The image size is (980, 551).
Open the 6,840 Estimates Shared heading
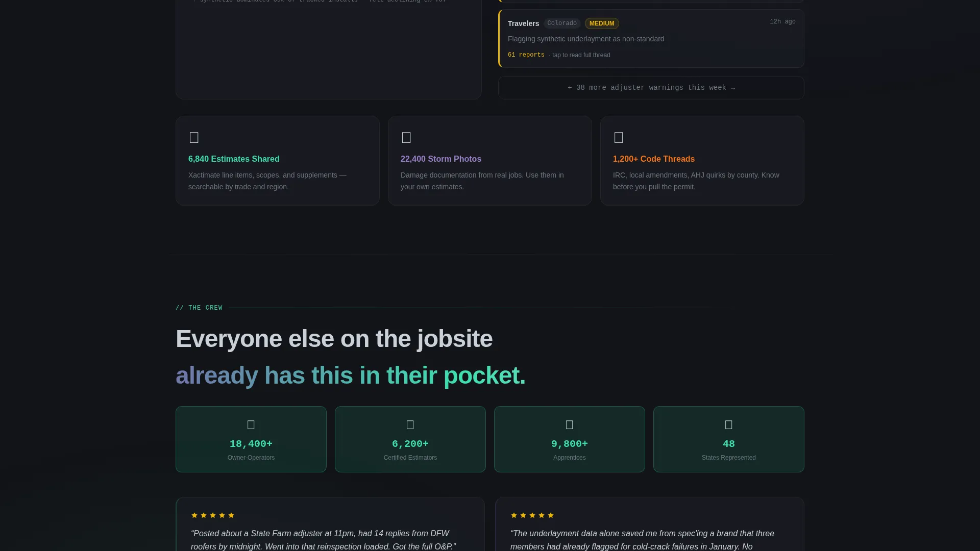pos(234,159)
